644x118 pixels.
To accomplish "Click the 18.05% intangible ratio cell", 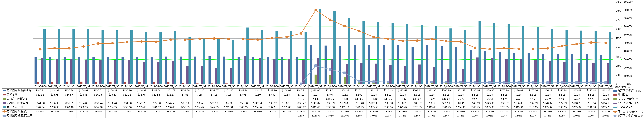I will tap(330, 116).
